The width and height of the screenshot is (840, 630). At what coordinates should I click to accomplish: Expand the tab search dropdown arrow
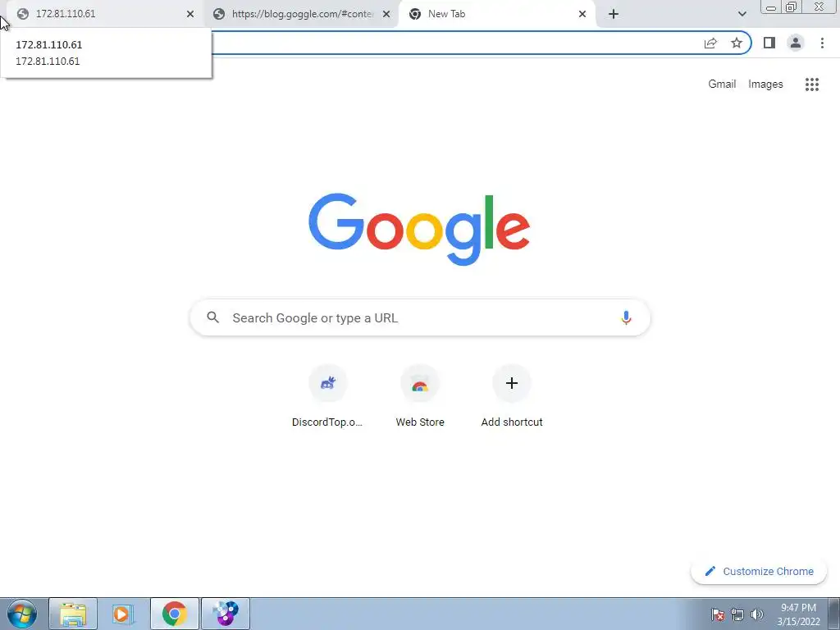[742, 14]
